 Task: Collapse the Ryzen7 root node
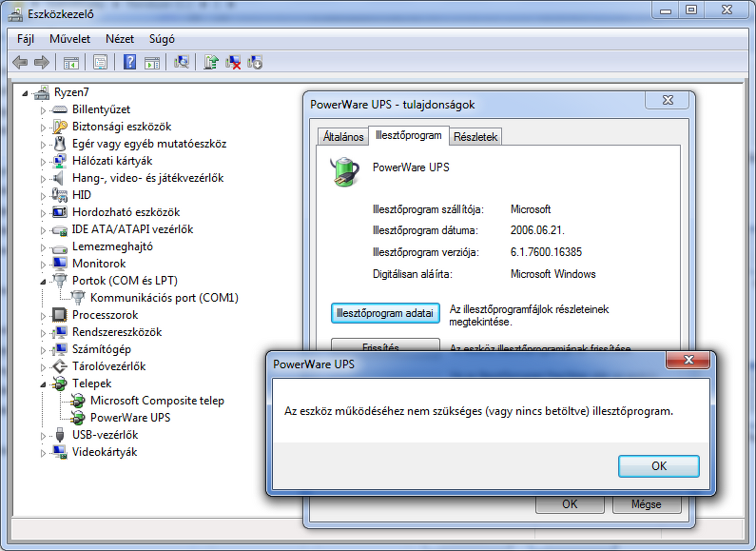[x=25, y=93]
